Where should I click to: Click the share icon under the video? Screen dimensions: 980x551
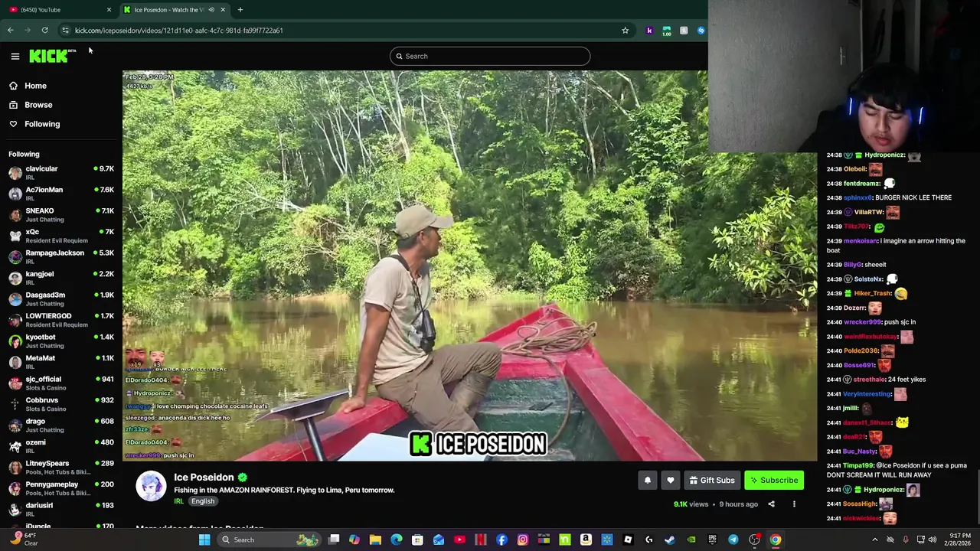coord(771,504)
